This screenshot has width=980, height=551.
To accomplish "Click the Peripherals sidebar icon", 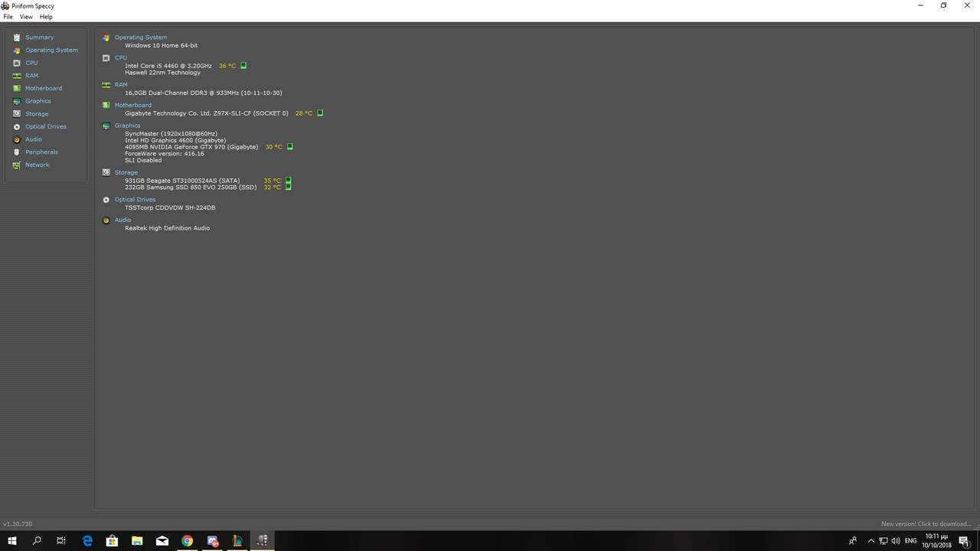I will [x=17, y=152].
